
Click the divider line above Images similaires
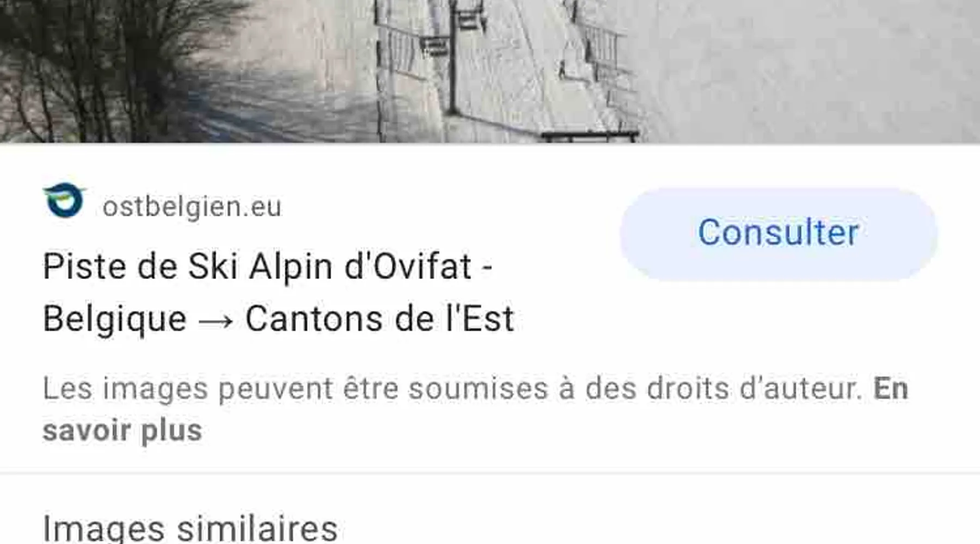point(490,471)
